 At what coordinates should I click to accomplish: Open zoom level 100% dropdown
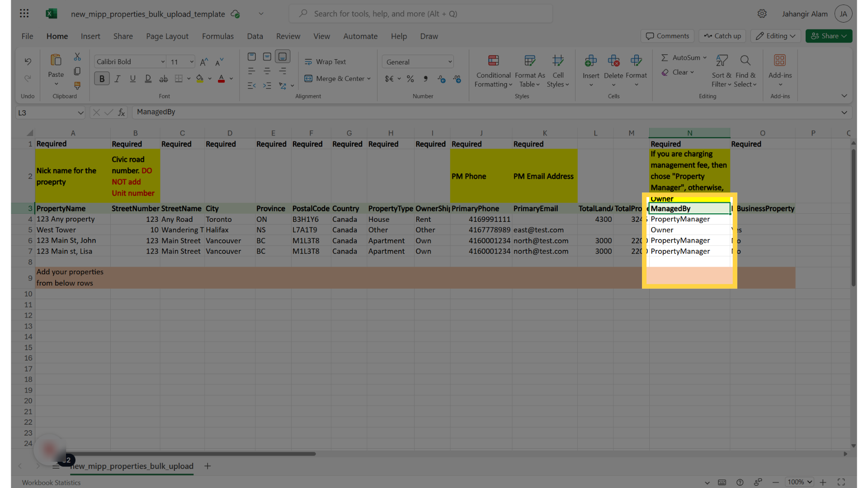click(x=800, y=482)
